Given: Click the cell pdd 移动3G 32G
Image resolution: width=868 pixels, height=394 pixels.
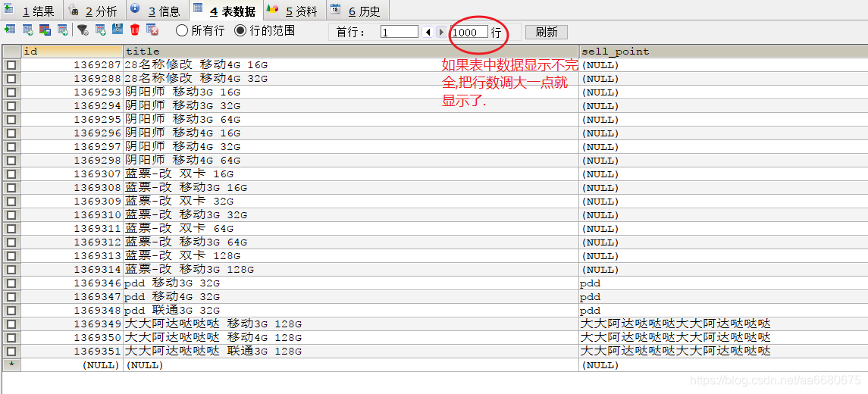Looking at the screenshot, I should point(351,283).
